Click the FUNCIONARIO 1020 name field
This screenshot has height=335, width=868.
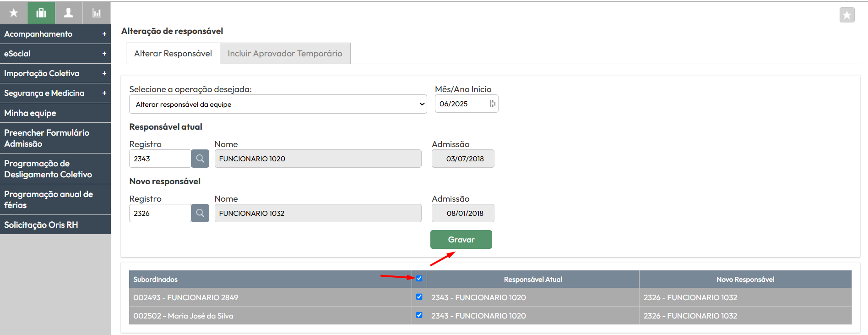tap(318, 159)
